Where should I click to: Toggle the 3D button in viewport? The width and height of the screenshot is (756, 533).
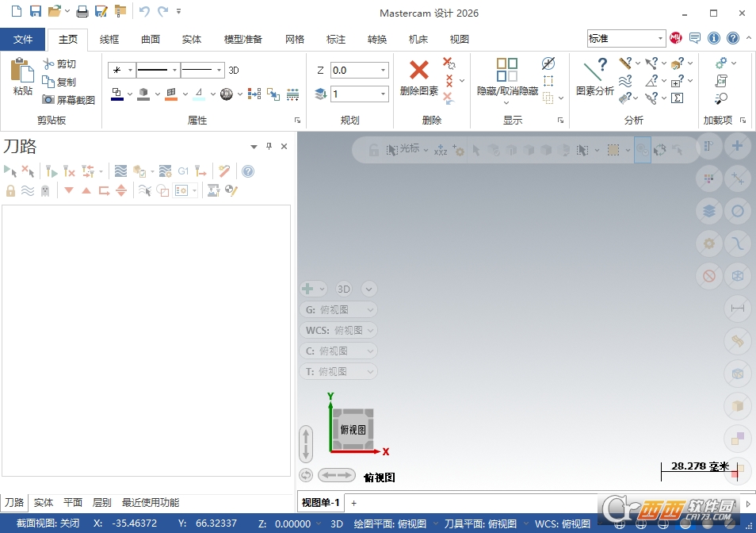[x=344, y=289]
